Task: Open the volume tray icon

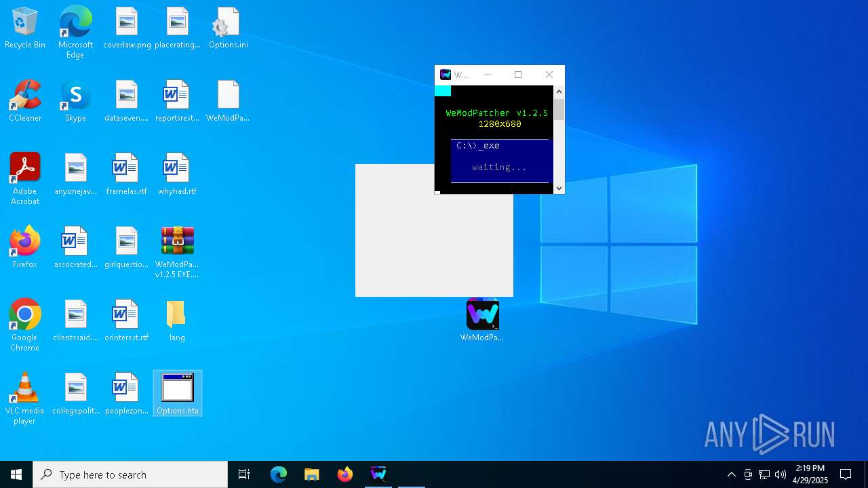Action: tap(781, 474)
